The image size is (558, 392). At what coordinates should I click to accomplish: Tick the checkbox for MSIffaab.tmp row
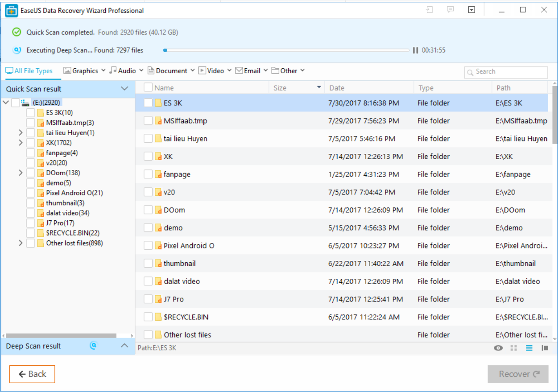point(148,121)
